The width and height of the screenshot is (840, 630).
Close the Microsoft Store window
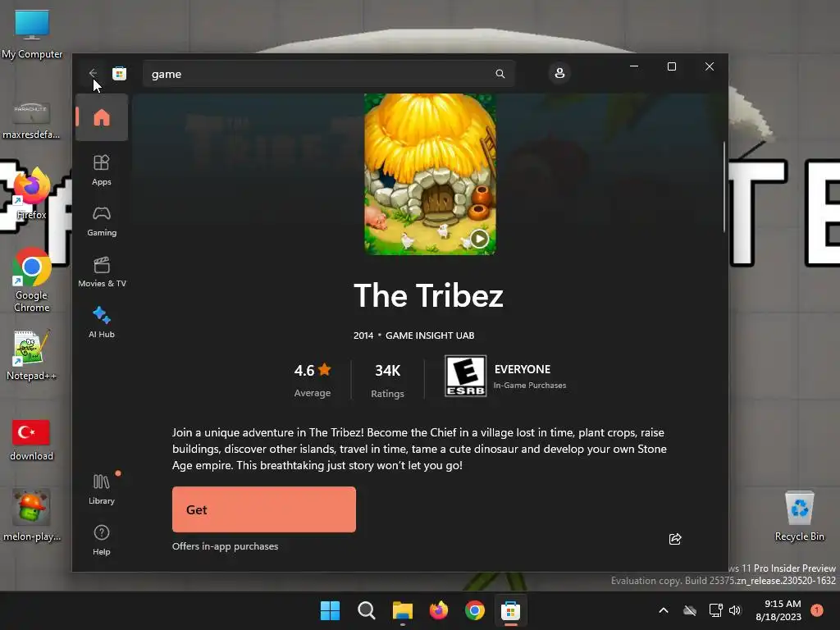pyautogui.click(x=710, y=66)
